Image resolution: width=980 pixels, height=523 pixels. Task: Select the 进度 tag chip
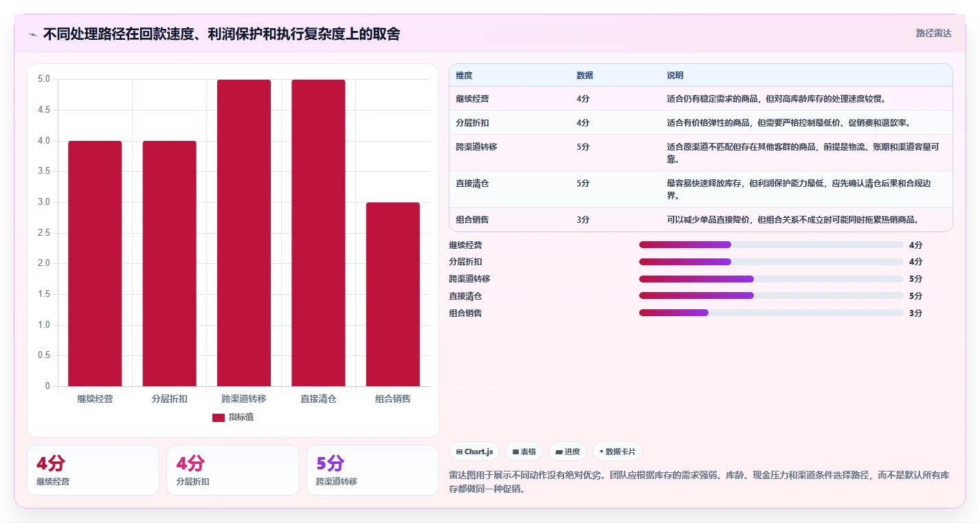[x=568, y=452]
